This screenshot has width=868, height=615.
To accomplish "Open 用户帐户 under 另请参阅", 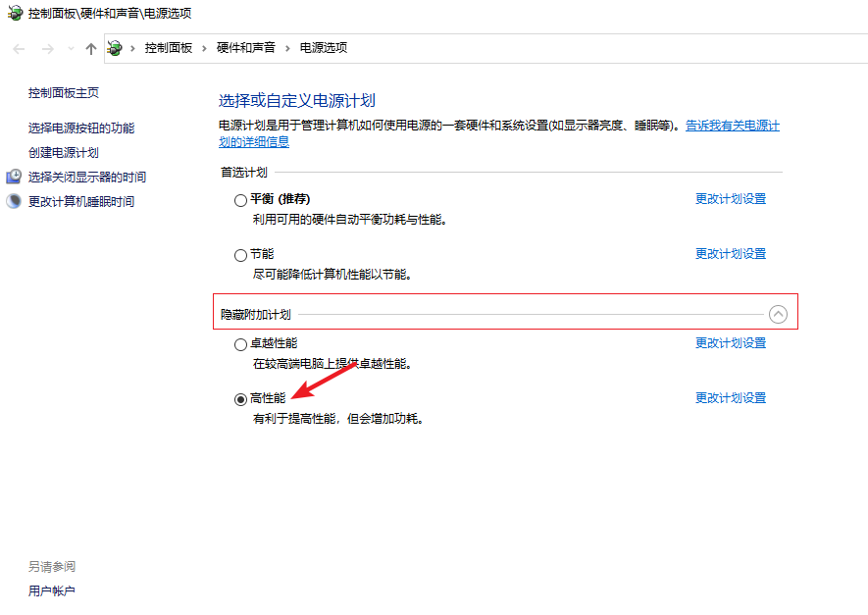I will 52,591.
